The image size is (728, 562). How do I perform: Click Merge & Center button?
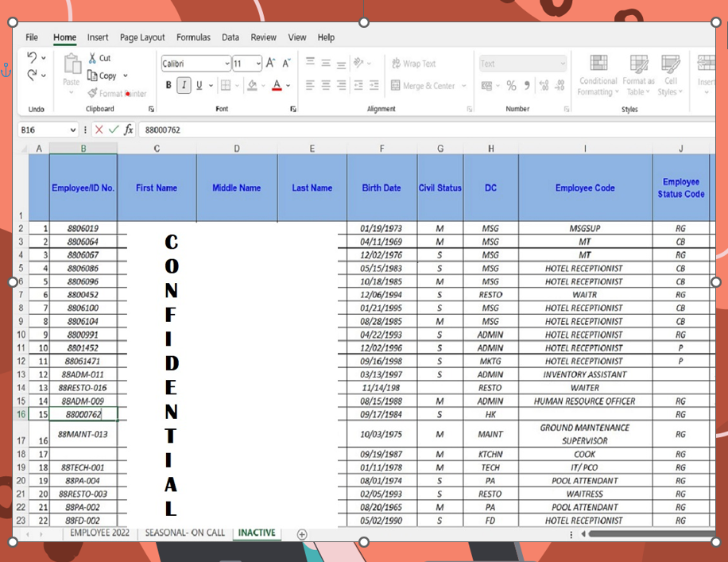click(423, 86)
